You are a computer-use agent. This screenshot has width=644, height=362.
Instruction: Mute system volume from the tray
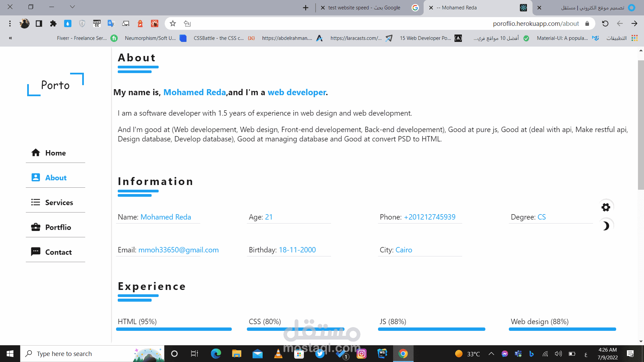[558, 354]
